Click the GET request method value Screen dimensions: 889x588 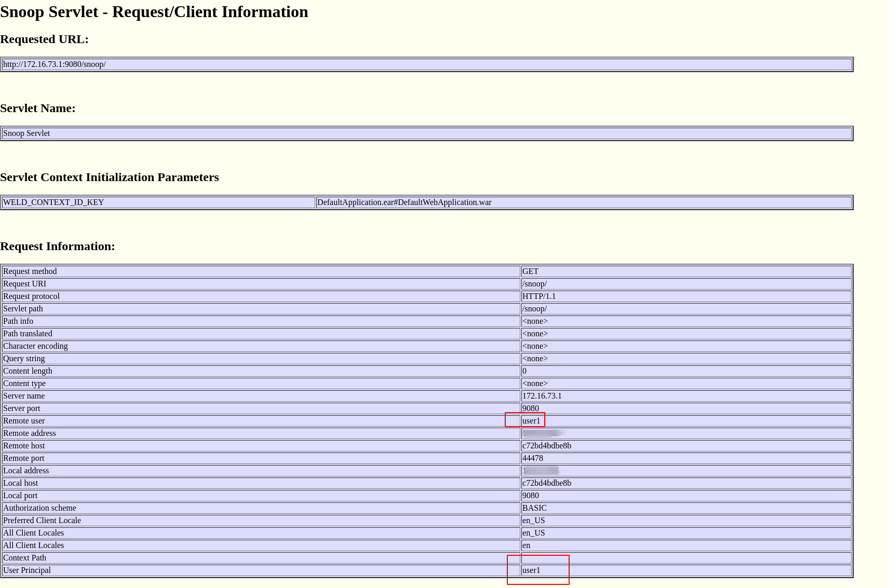point(530,271)
